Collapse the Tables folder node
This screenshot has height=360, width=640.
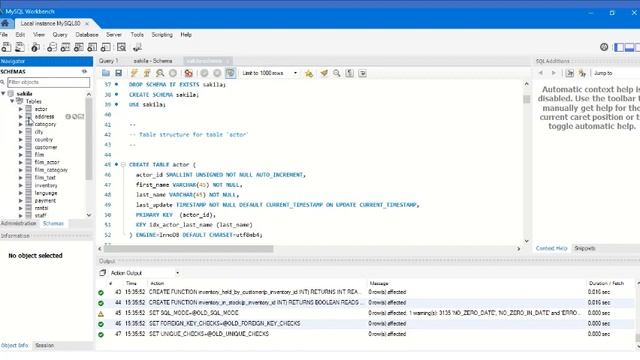[12, 101]
